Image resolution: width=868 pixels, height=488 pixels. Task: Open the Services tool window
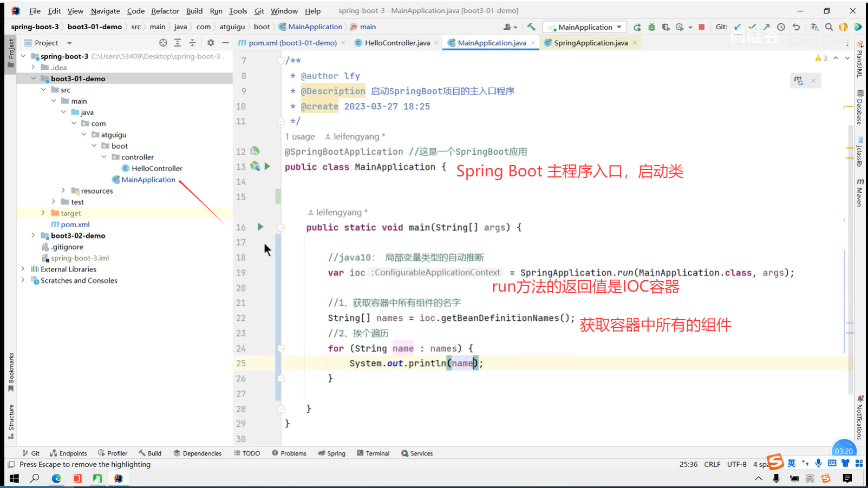[x=417, y=453]
